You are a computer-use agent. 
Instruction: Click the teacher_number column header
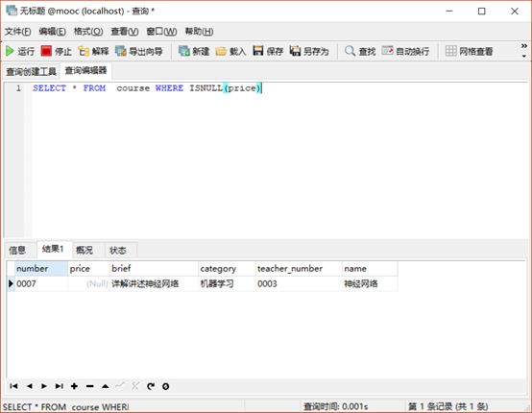(x=299, y=268)
